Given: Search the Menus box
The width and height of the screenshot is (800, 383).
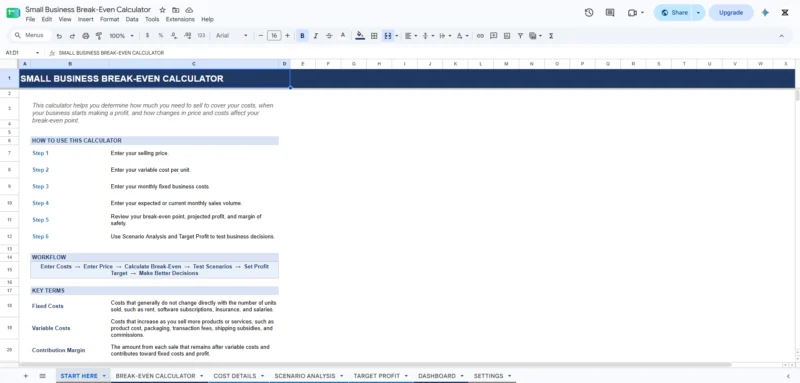Looking at the screenshot, I should pyautogui.click(x=31, y=36).
